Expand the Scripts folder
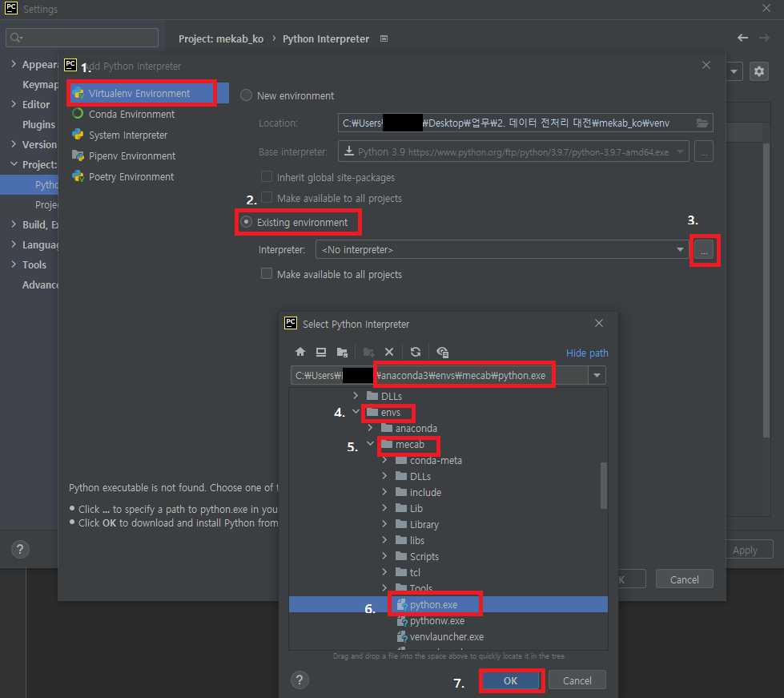The image size is (784, 698). pos(384,556)
